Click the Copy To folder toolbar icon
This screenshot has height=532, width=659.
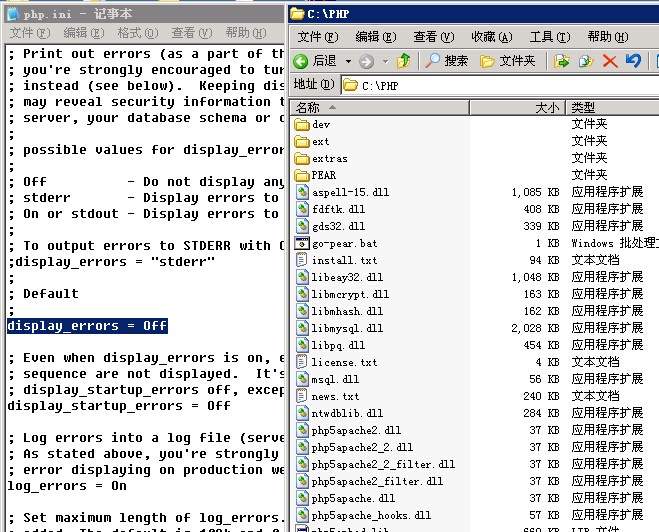tap(586, 61)
